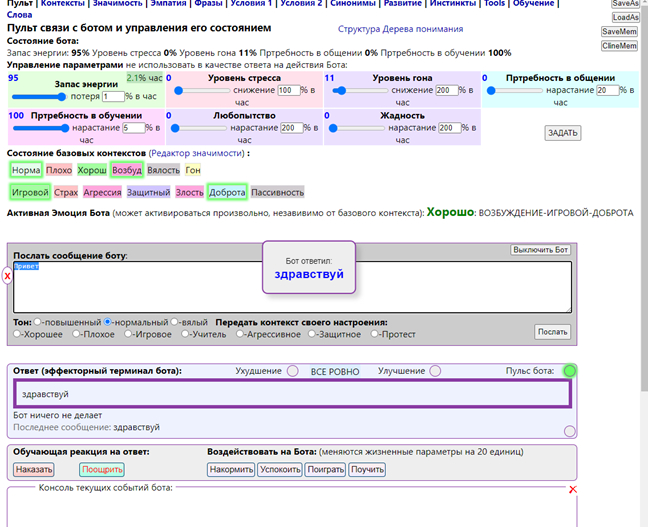
Task: Close the bot events console red X
Action: coord(572,490)
